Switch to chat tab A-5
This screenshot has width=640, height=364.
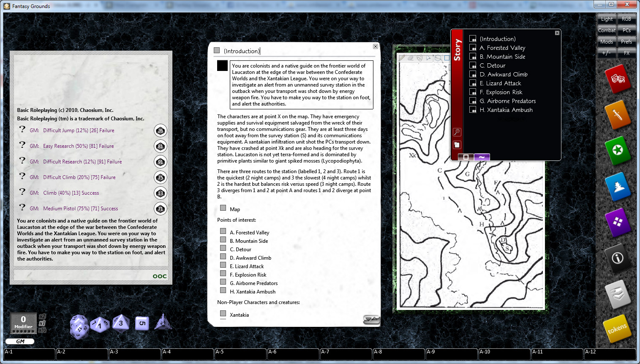pyautogui.click(x=240, y=354)
